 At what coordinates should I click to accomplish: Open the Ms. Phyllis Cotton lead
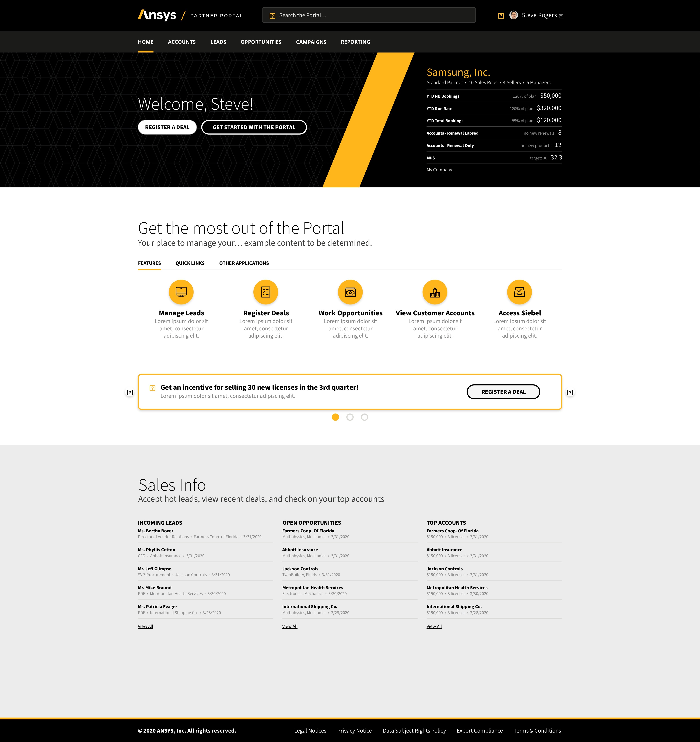pyautogui.click(x=156, y=550)
